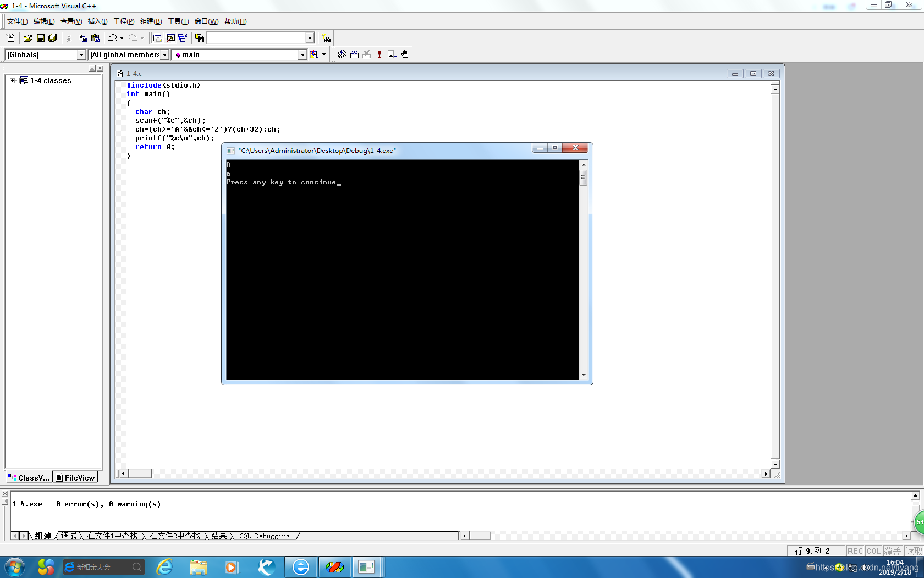Click the output line '0 error(s), 0 warning(s)'
The image size is (924, 578).
108,504
